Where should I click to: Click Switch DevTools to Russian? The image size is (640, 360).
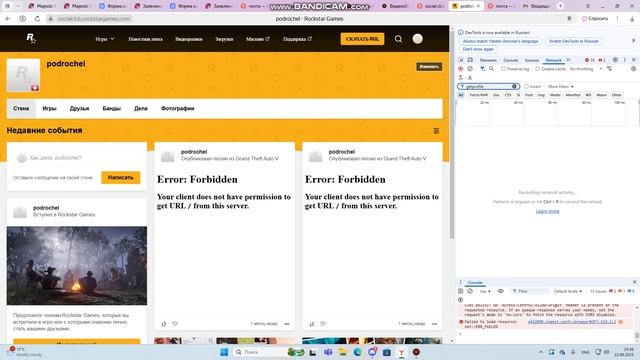coord(573,41)
